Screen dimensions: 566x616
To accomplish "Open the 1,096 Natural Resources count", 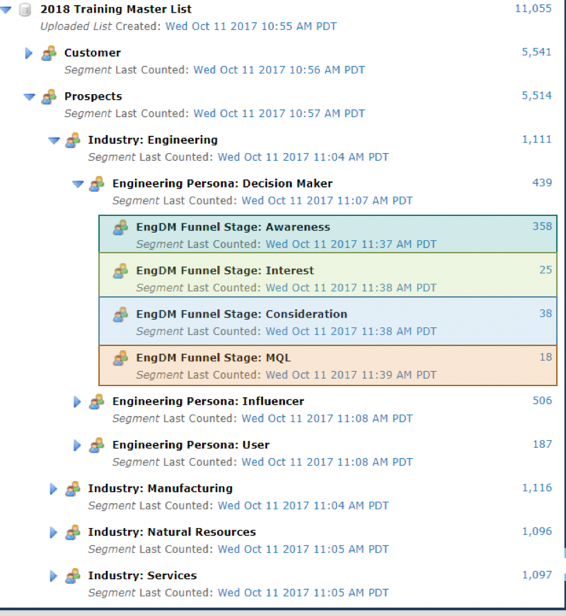I will tap(537, 532).
